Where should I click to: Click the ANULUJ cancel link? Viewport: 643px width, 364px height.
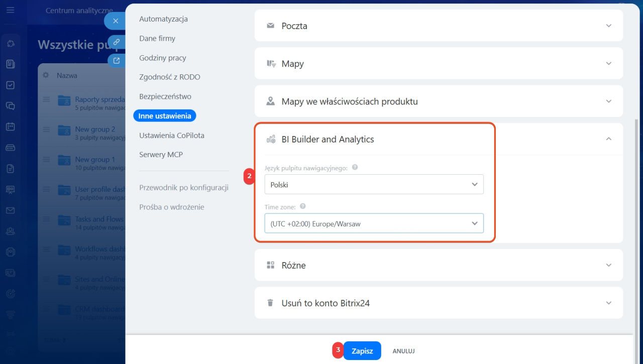tap(403, 351)
